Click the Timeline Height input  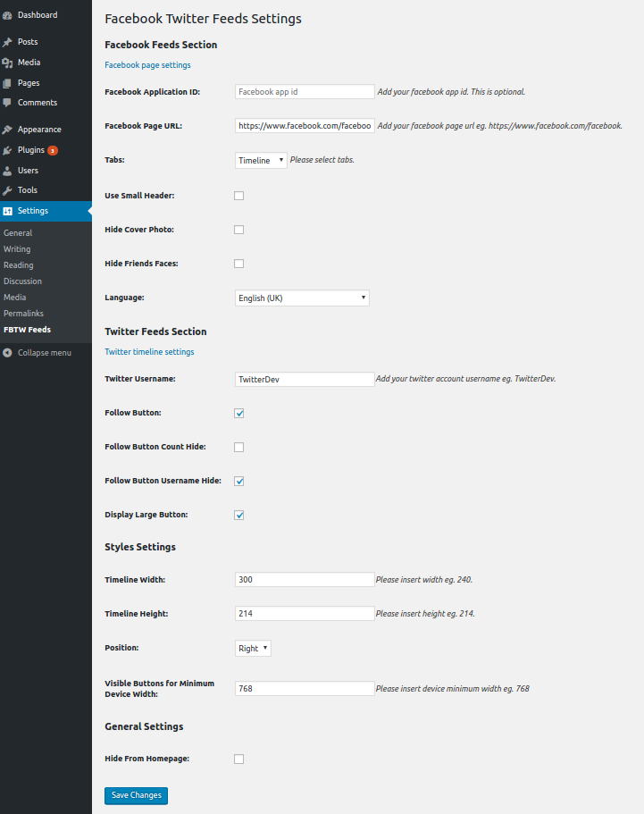[305, 614]
